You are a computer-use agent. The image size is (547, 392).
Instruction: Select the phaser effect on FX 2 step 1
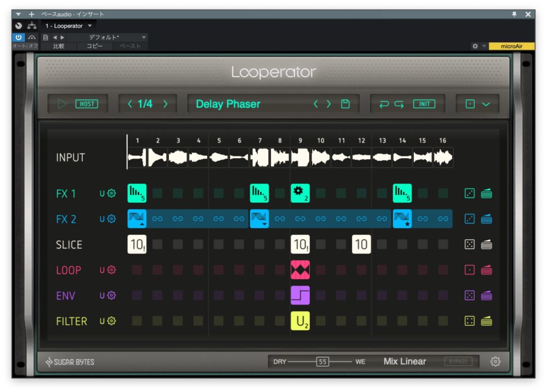(x=137, y=218)
